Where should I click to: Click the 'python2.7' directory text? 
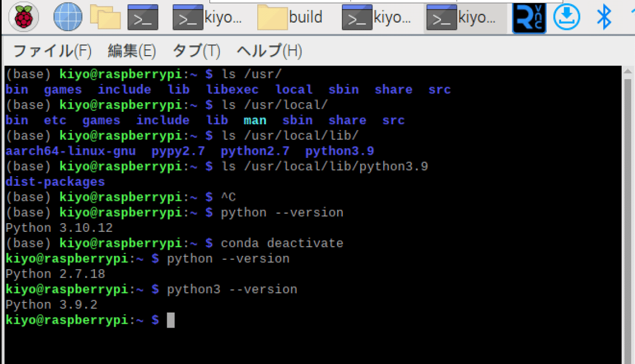(x=255, y=151)
